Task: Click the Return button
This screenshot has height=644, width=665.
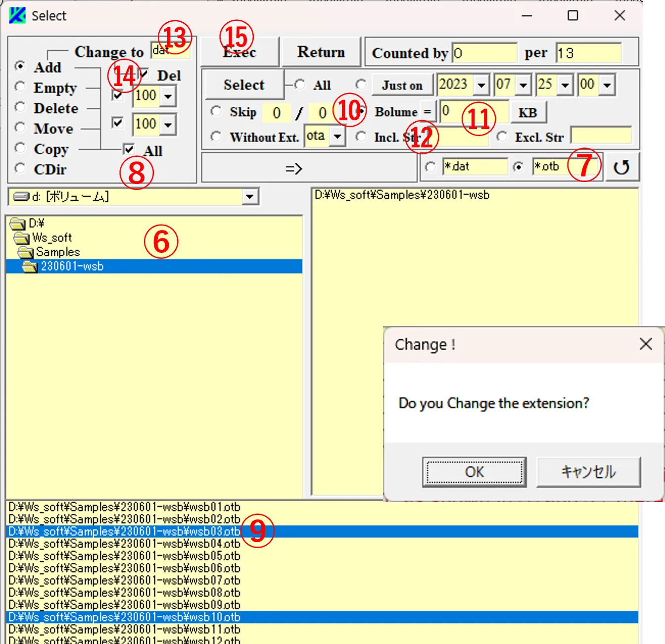Action: 321,52
